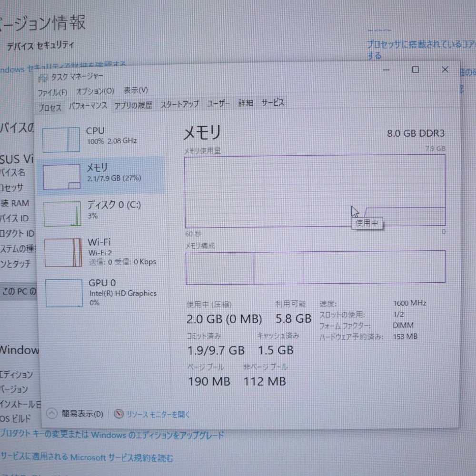The height and width of the screenshot is (476, 476).
Task: Open the ファイル(F) menu
Action: (52, 92)
